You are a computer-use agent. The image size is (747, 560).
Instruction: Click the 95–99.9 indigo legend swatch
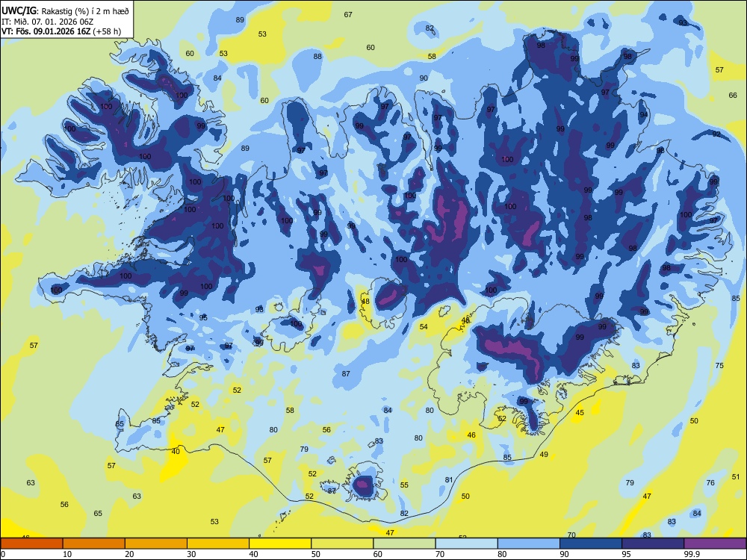pos(653,544)
